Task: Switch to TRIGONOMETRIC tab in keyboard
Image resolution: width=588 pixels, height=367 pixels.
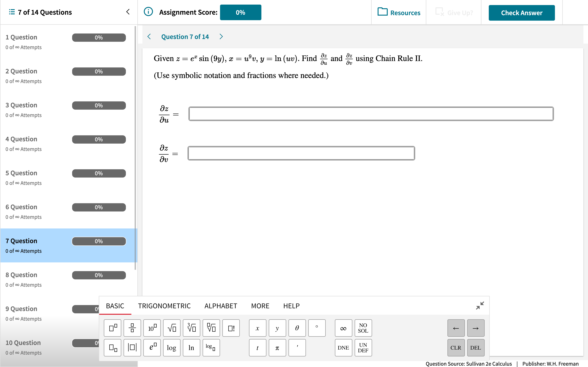Action: 164,305
